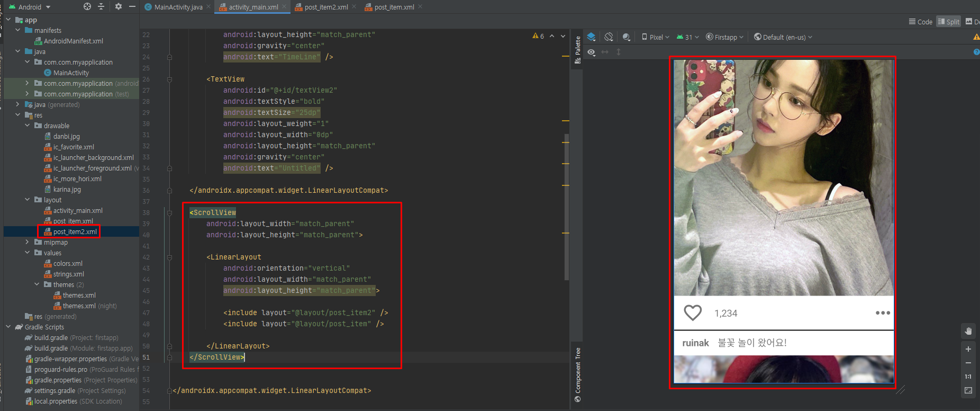
Task: Click zoom to fit screen icon
Action: (x=968, y=390)
